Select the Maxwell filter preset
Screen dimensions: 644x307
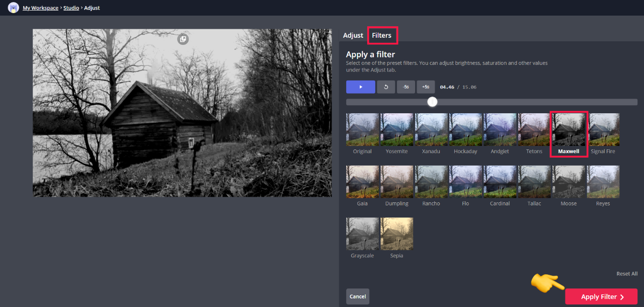(569, 129)
